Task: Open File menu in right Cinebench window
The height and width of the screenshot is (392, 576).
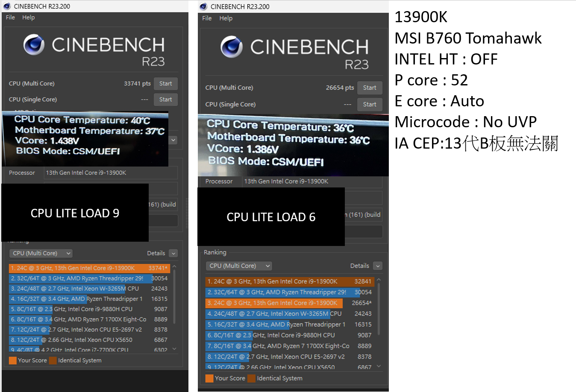Action: point(207,18)
